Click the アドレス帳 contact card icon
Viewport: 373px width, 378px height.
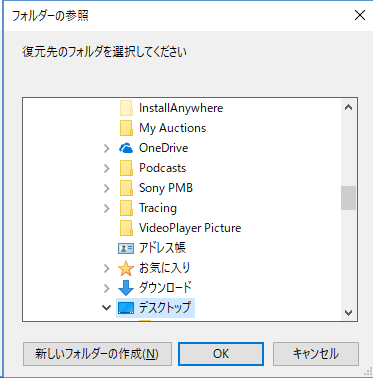pyautogui.click(x=126, y=248)
